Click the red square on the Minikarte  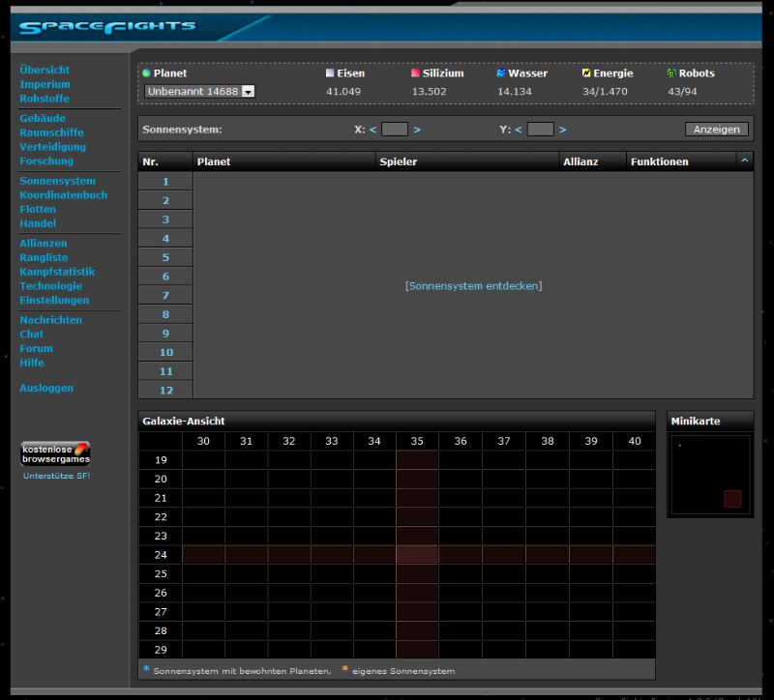[x=732, y=499]
